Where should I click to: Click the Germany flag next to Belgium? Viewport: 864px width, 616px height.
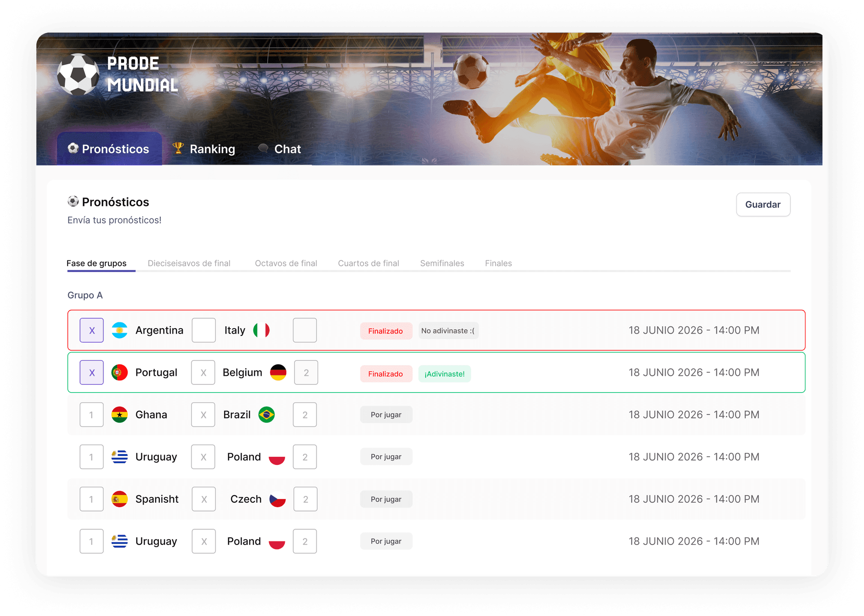tap(279, 372)
